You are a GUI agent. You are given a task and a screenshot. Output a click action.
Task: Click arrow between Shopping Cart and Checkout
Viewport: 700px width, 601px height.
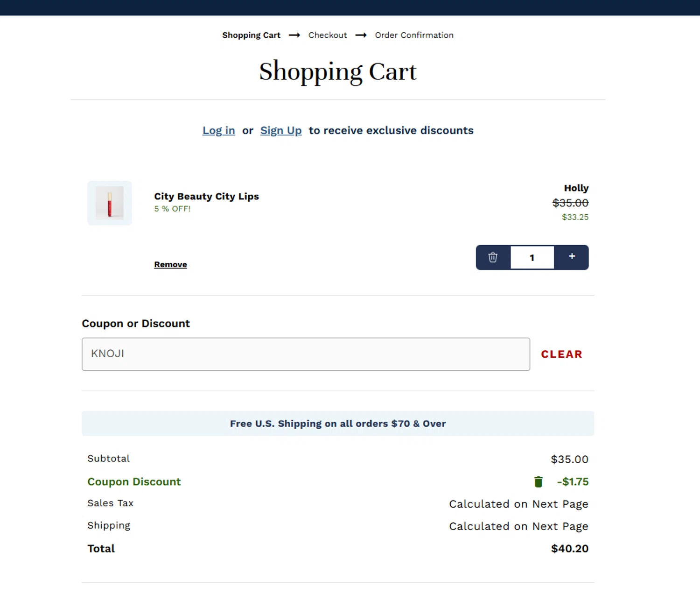[294, 35]
